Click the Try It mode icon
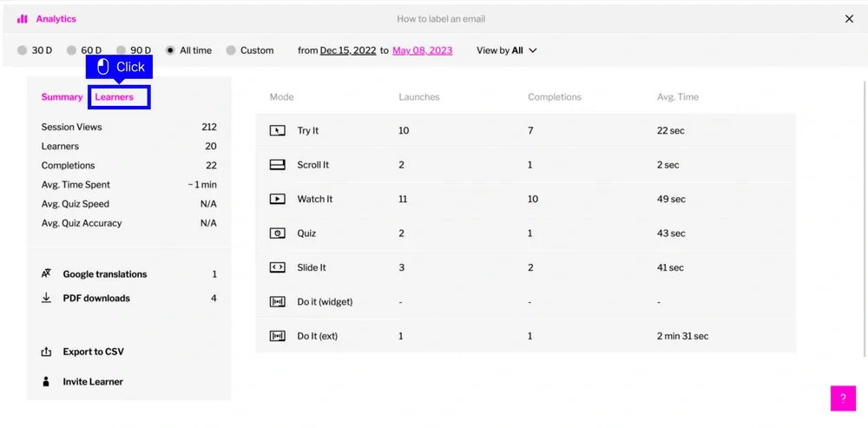 pos(278,131)
